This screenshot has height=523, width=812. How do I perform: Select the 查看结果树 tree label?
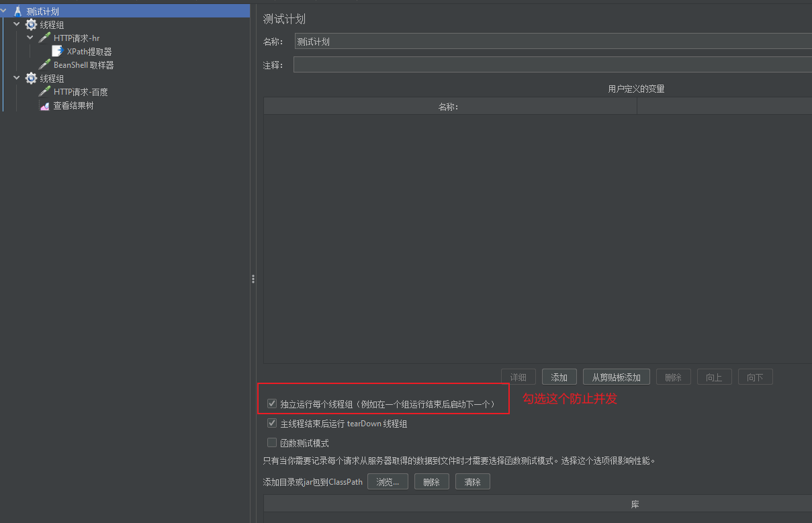(x=73, y=105)
